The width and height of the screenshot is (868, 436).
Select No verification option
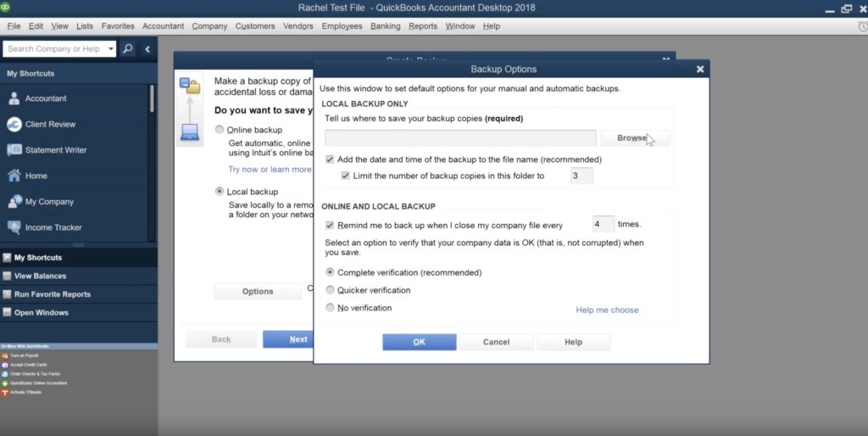coord(330,307)
